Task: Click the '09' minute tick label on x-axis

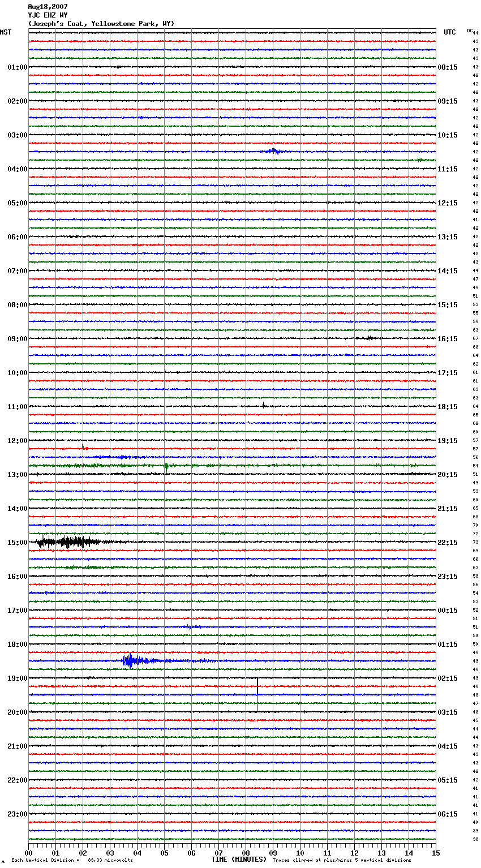Action: coord(273,853)
